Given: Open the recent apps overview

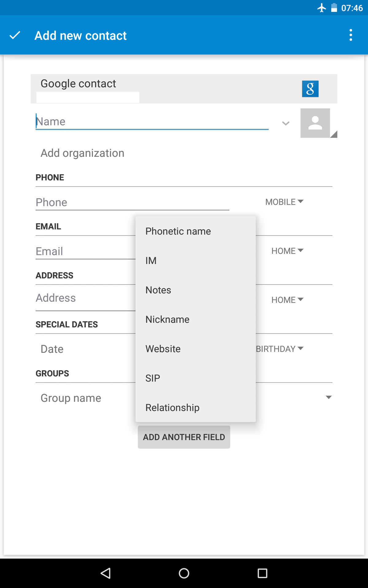Looking at the screenshot, I should click(x=262, y=573).
